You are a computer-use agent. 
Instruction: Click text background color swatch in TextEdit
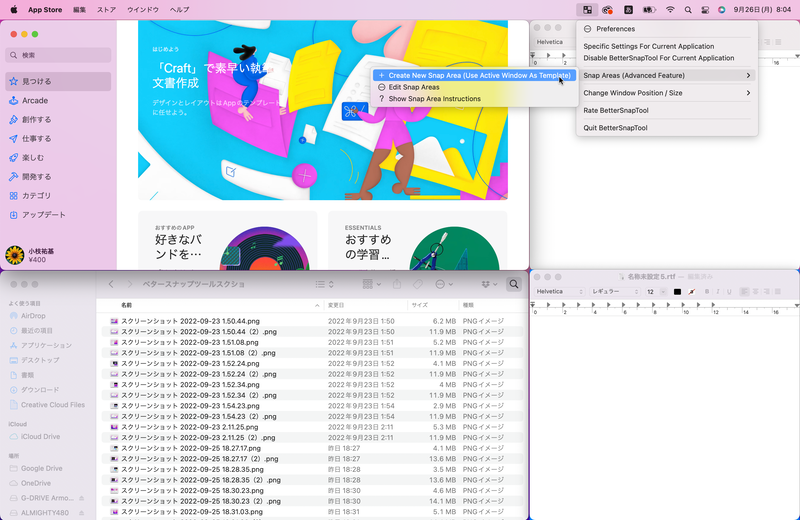pyautogui.click(x=691, y=291)
